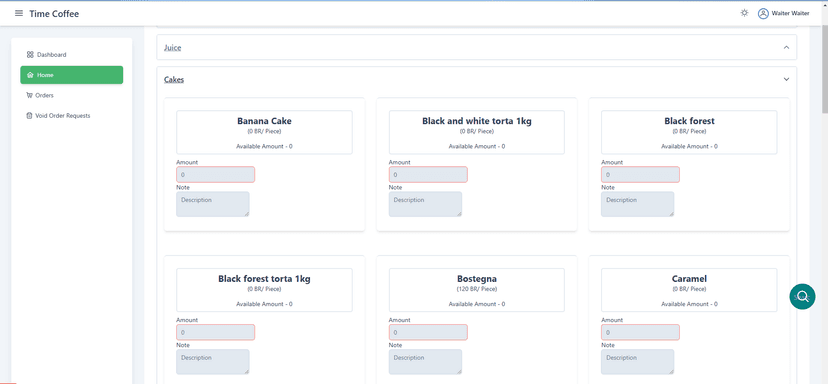Open Void Order Requests page

(x=72, y=116)
